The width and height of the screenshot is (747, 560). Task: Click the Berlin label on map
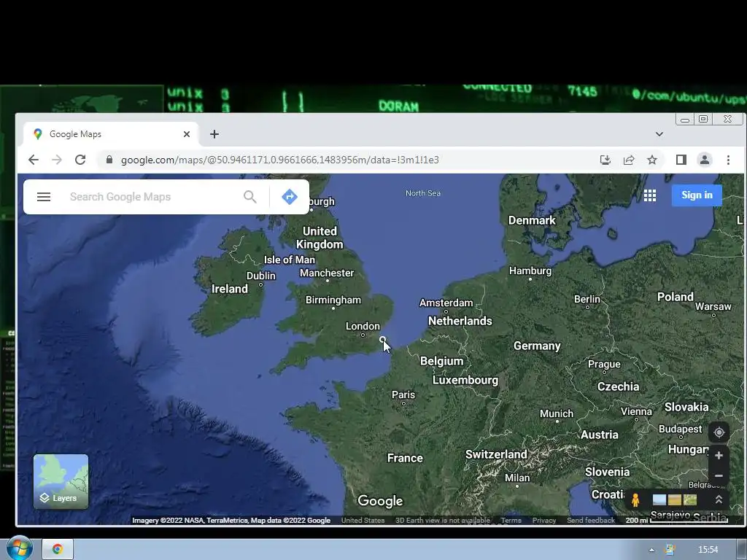pos(587,299)
